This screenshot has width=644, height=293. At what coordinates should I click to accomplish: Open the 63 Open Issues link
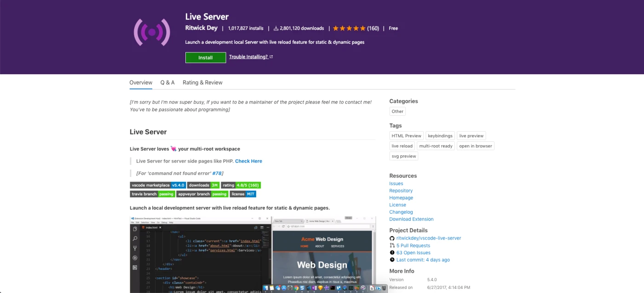coord(414,252)
